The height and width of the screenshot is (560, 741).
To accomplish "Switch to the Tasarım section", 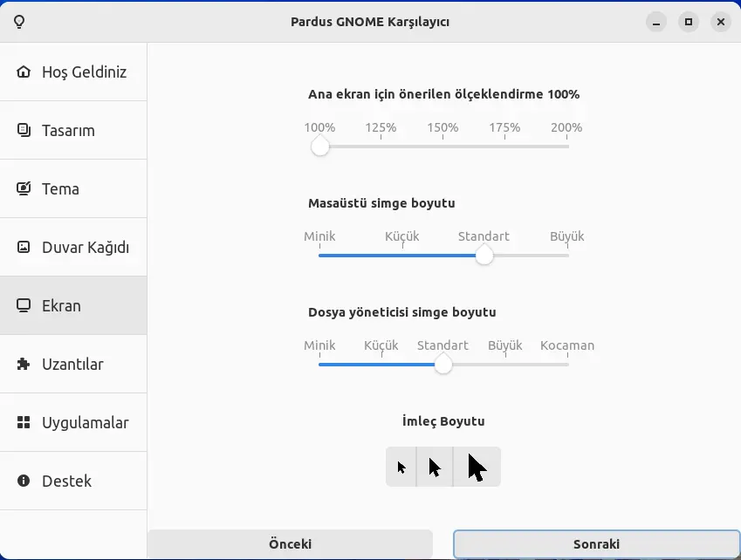I will coord(73,130).
